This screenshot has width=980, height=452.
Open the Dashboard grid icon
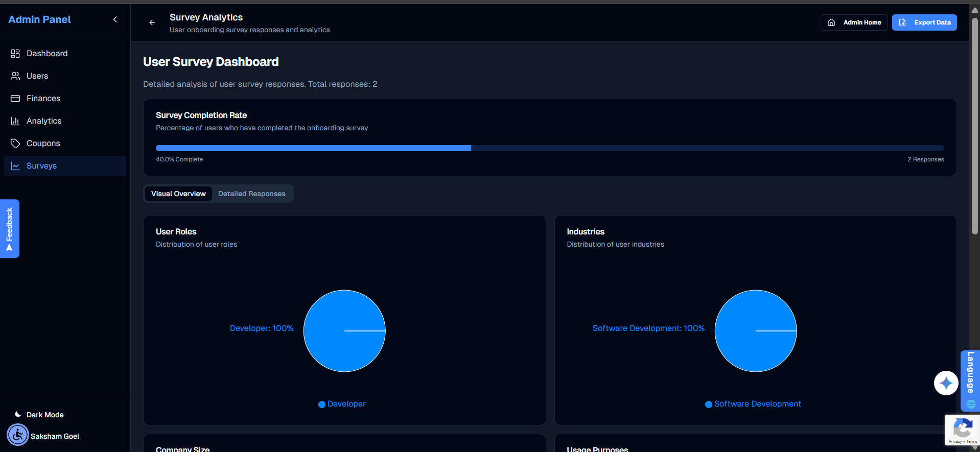click(15, 54)
